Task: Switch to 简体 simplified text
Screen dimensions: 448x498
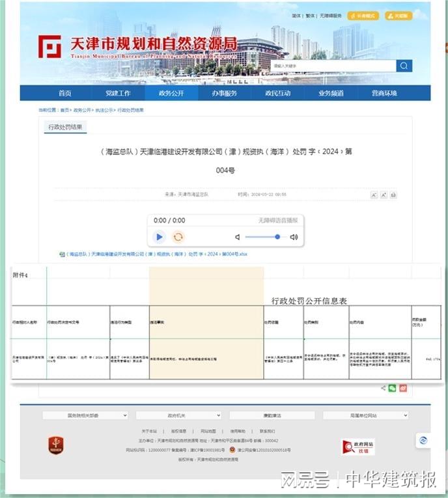Action: tap(296, 16)
